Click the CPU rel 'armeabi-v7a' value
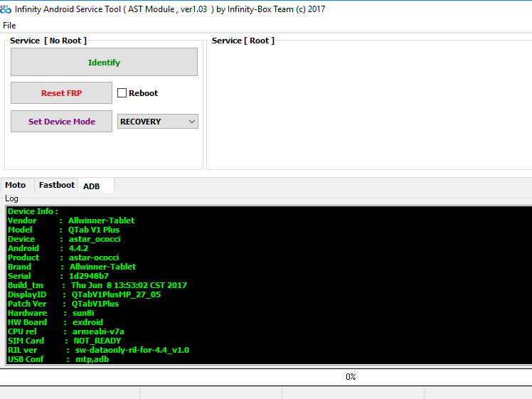This screenshot has width=532, height=399. pyautogui.click(x=98, y=331)
